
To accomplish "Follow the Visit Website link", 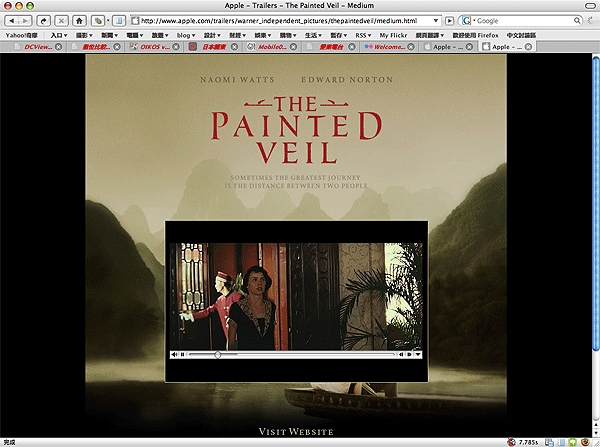I will click(x=296, y=432).
